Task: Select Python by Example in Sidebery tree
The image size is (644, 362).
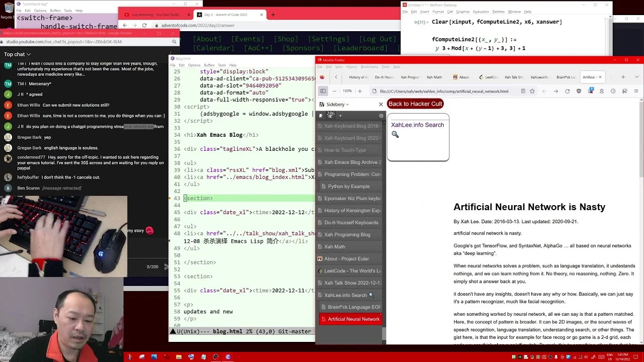Action: pyautogui.click(x=349, y=186)
